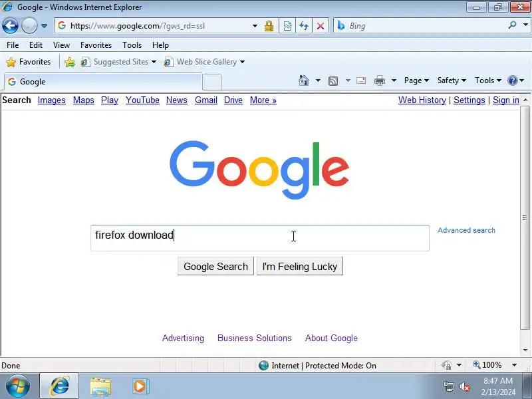Print page with printer icon
This screenshot has height=399, width=532.
click(x=380, y=80)
